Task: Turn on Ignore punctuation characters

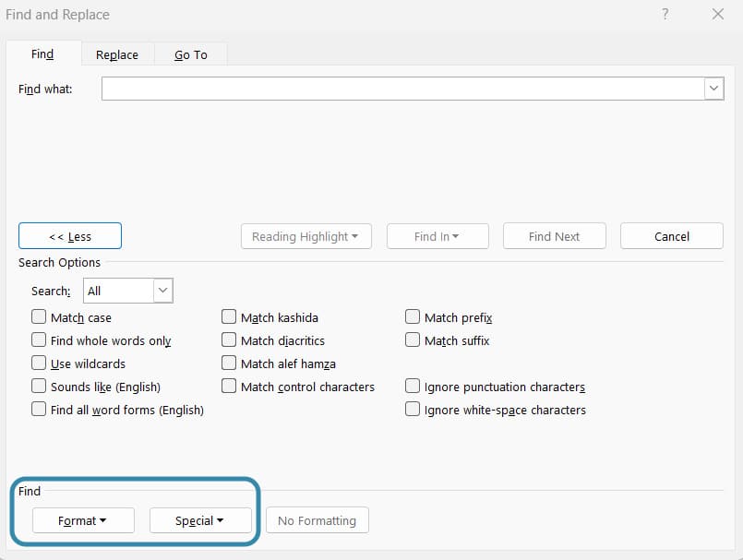Action: (x=413, y=387)
